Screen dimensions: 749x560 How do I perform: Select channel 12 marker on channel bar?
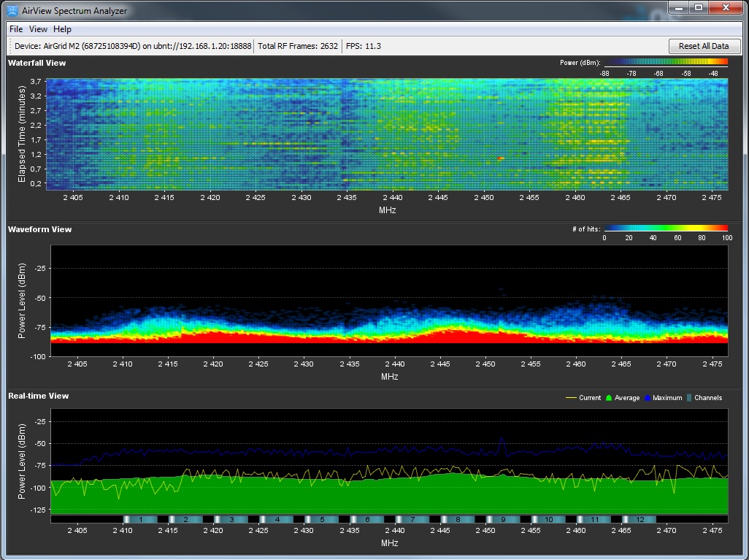[x=639, y=519]
